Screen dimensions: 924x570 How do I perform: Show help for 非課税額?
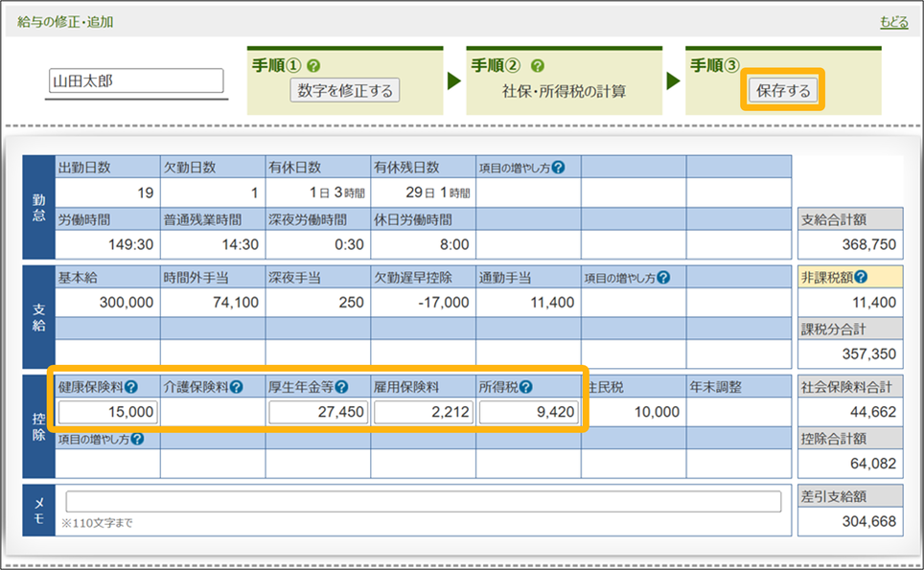[x=861, y=278]
